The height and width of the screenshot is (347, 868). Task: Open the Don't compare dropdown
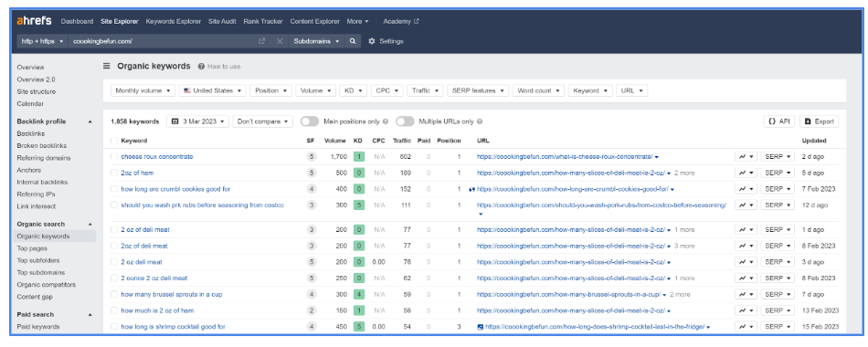point(262,121)
